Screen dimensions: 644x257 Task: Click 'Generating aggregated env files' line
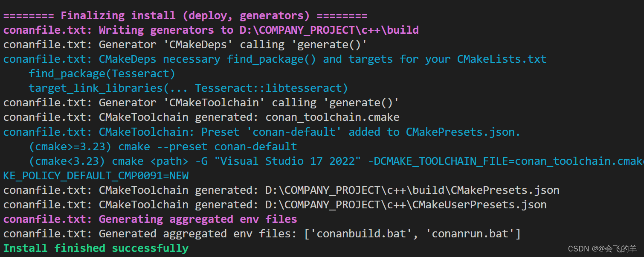pyautogui.click(x=150, y=219)
